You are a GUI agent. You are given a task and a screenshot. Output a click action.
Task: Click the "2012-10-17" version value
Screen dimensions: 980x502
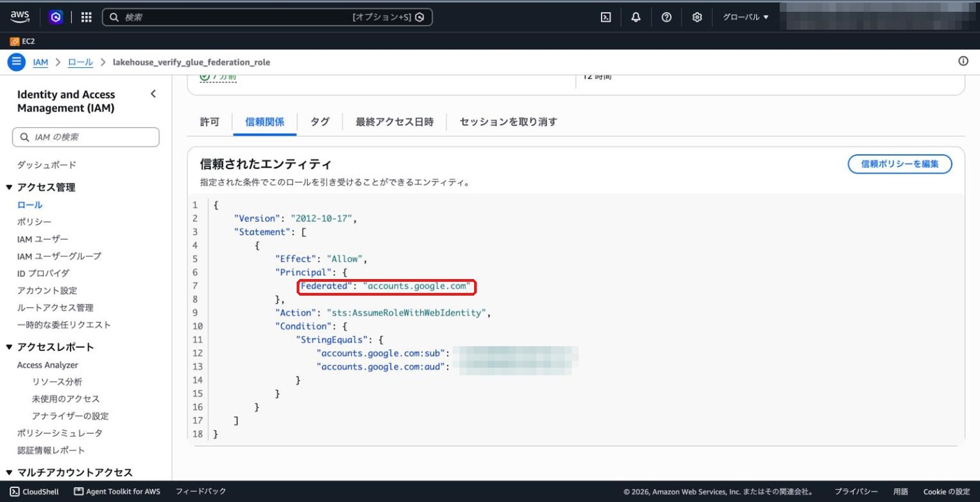322,219
